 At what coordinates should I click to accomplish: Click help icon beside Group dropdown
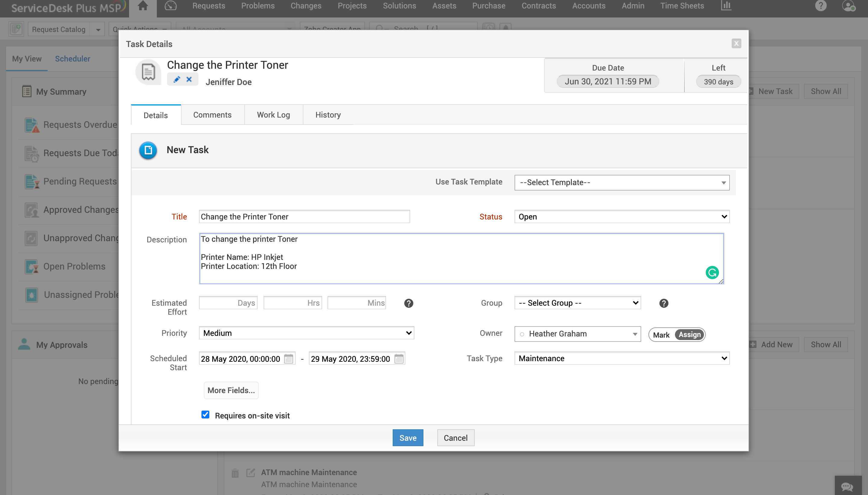(x=664, y=303)
